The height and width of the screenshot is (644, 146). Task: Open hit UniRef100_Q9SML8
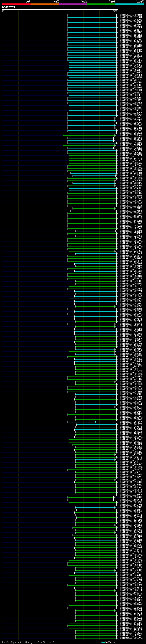(x=131, y=103)
